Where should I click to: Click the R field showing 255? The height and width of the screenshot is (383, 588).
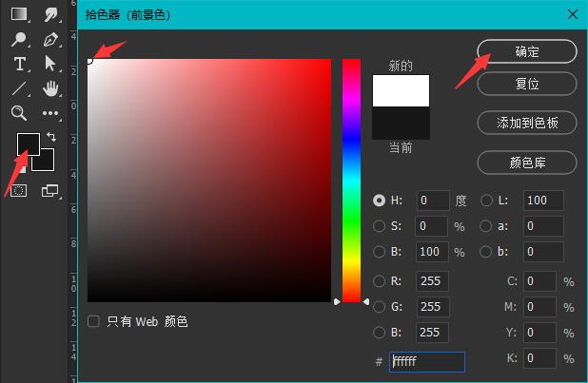tap(432, 281)
